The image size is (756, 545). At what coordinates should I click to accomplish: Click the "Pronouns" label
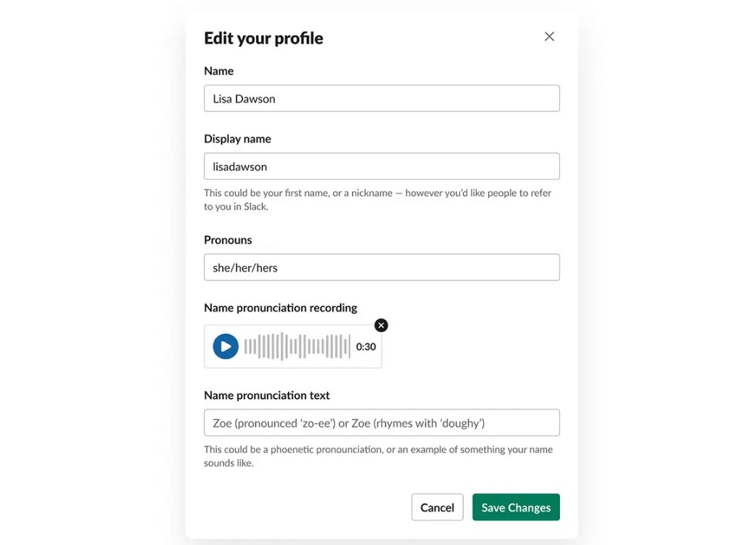[x=228, y=240]
